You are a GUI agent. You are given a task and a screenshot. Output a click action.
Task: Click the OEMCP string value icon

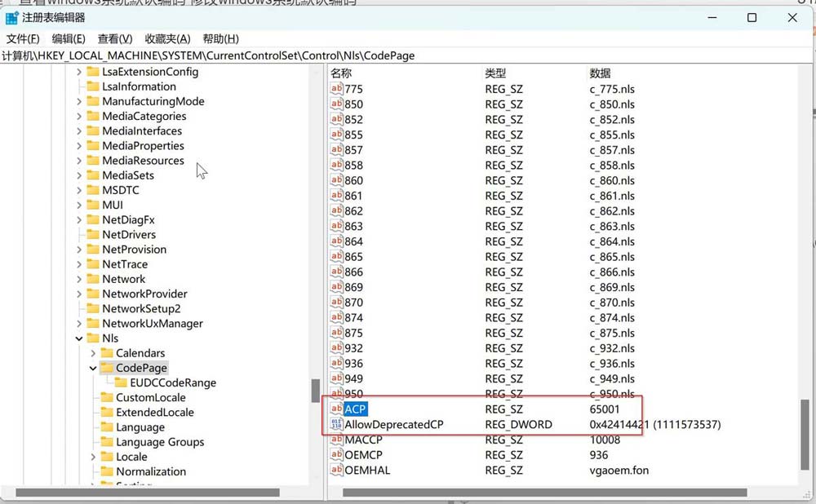tap(336, 455)
